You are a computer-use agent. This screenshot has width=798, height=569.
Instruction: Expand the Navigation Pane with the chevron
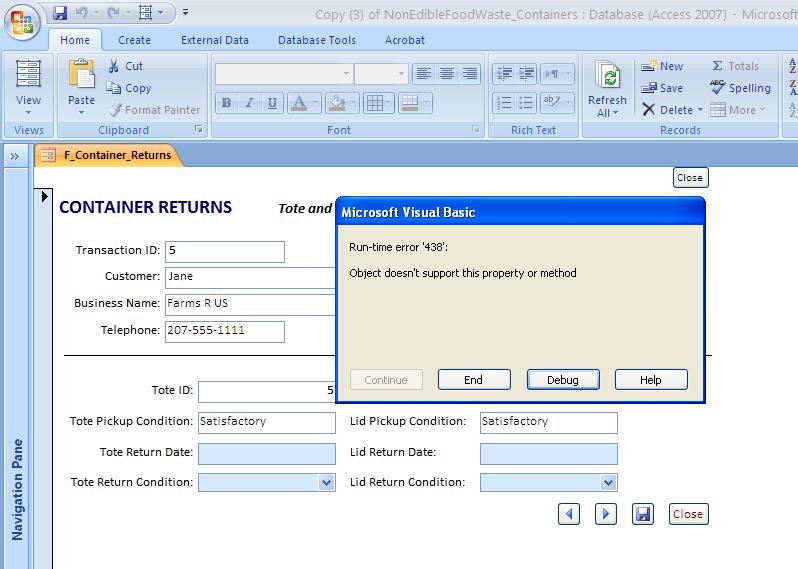click(15, 156)
